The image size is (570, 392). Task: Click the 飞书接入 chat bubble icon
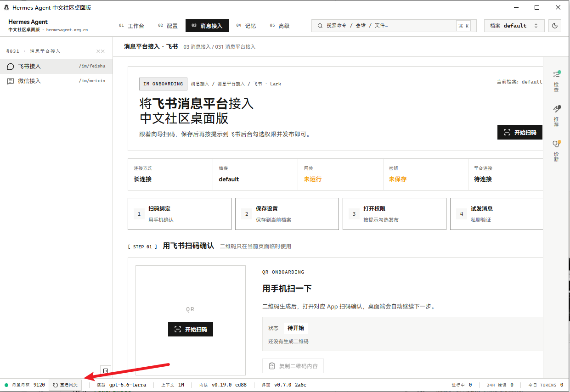11,67
